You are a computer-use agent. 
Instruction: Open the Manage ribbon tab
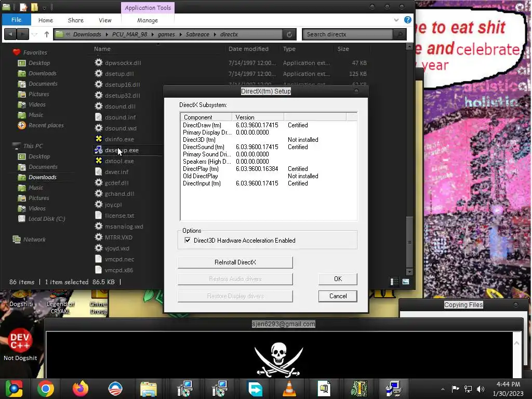148,20
